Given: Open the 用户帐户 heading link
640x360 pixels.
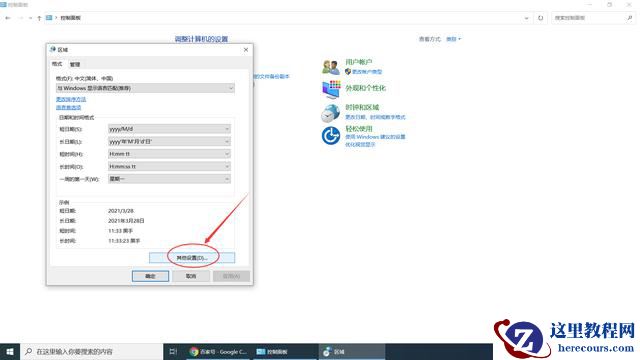Looking at the screenshot, I should click(359, 62).
